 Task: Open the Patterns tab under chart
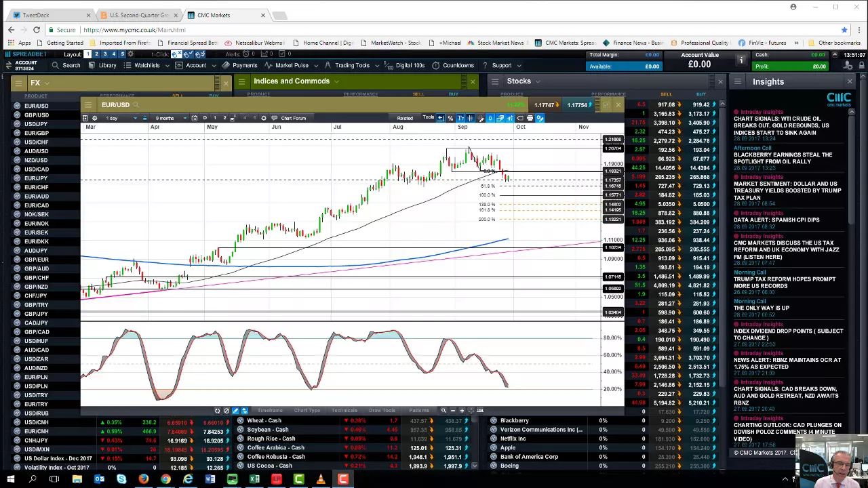419,410
